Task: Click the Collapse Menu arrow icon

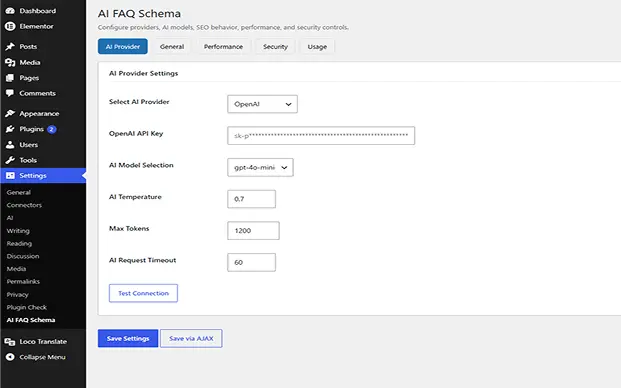Action: tap(10, 357)
